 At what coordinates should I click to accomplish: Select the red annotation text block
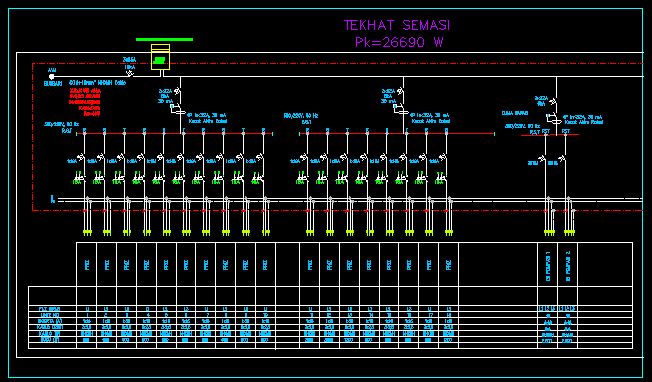tap(85, 101)
